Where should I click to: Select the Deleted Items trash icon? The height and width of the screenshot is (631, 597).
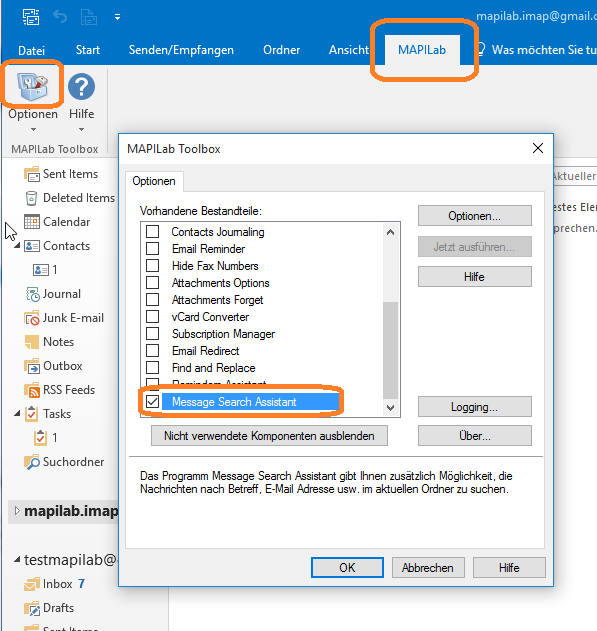(x=31, y=198)
